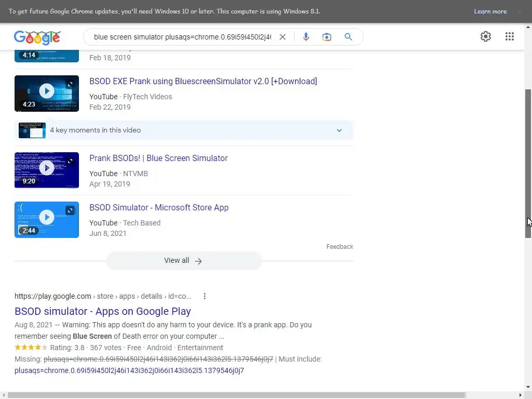Open Learn more link in update banner

point(490,11)
